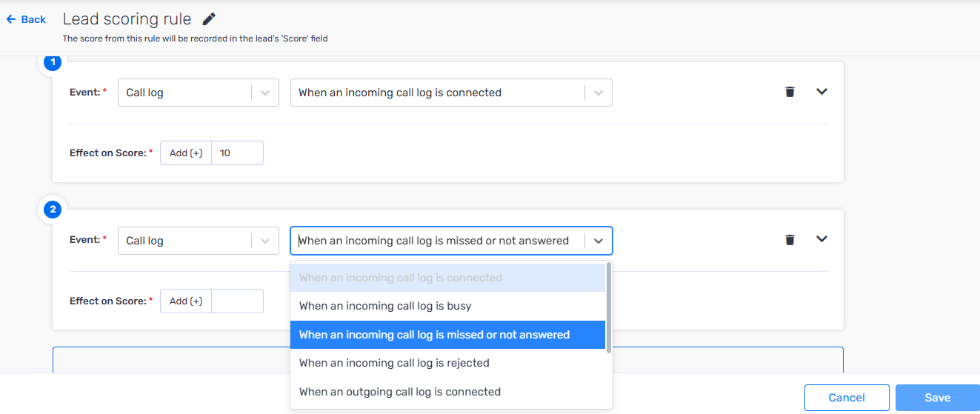Click empty score input in rule 2
The height and width of the screenshot is (414, 980).
[x=237, y=301]
